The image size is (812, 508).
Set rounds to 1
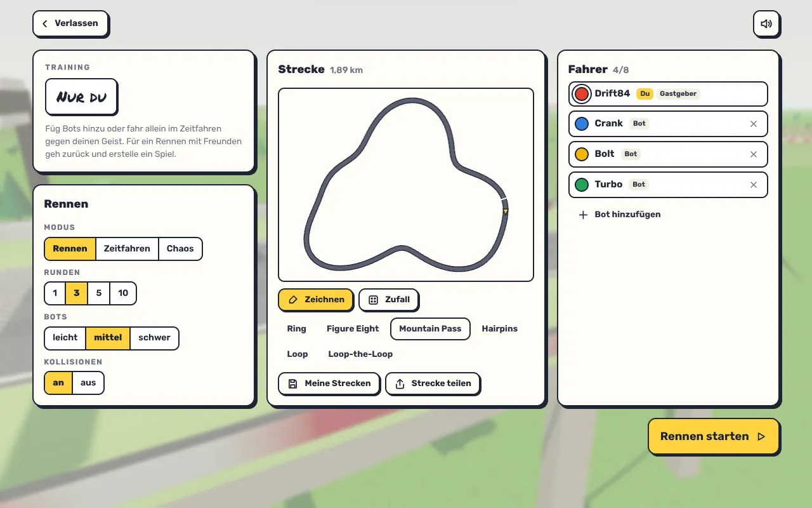[x=55, y=293]
